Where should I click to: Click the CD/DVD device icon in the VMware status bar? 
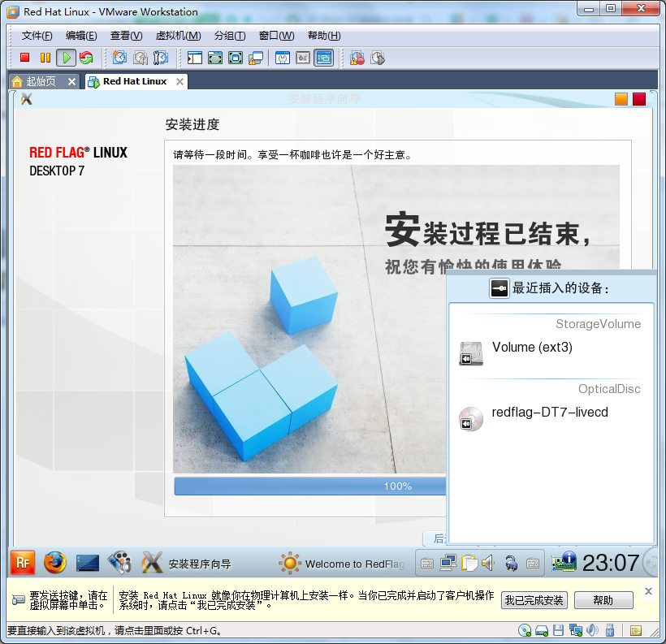tap(525, 630)
